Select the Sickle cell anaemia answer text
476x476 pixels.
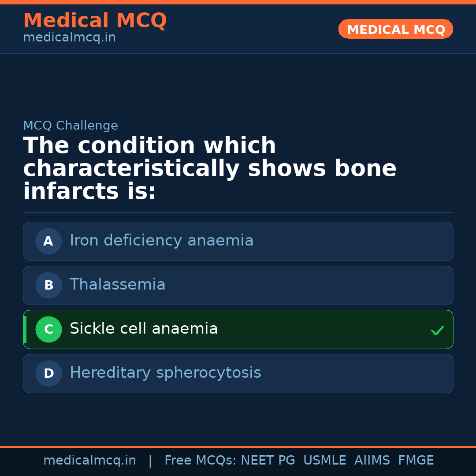[144, 329]
